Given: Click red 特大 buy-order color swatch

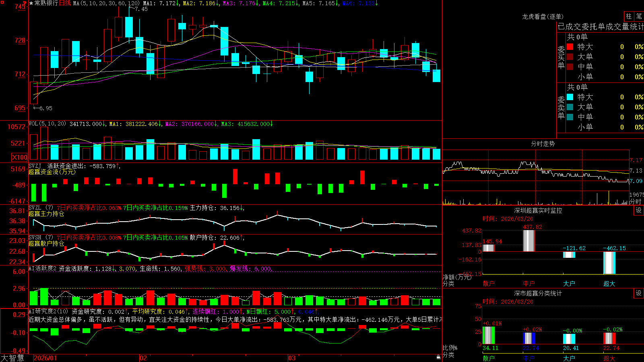Looking at the screenshot, I should [570, 47].
